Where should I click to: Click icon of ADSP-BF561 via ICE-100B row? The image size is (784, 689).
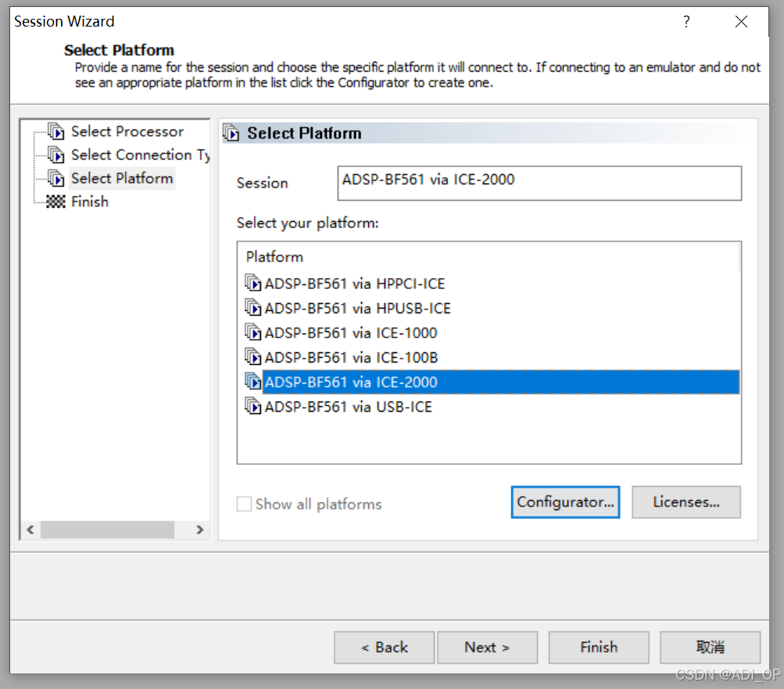coord(253,356)
